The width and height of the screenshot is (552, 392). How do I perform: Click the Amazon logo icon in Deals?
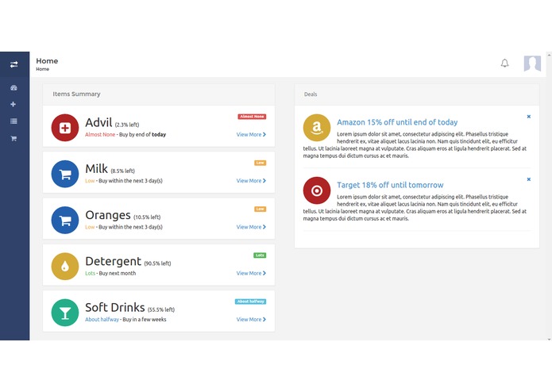316,128
